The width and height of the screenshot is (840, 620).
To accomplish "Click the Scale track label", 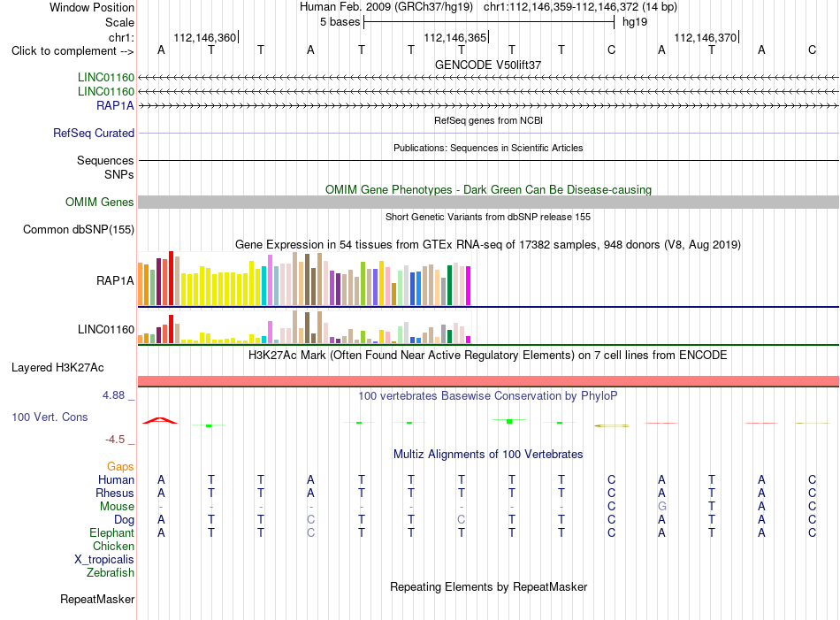I will (x=119, y=22).
